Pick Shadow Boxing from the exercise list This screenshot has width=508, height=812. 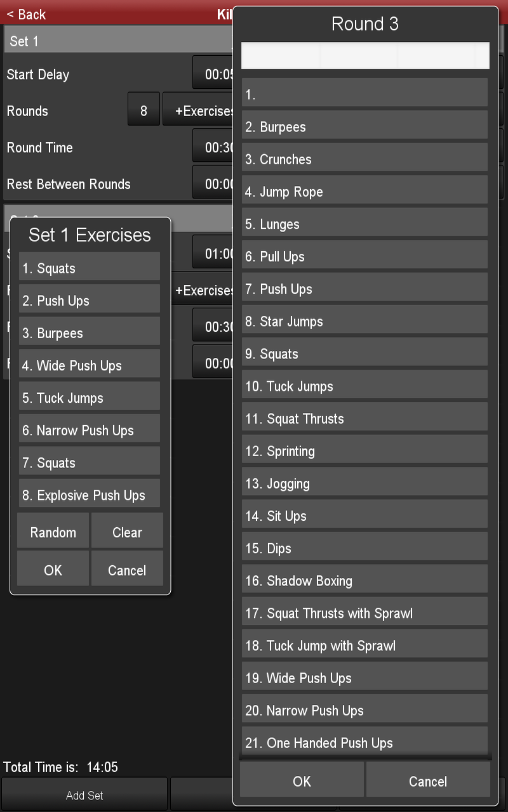(364, 580)
